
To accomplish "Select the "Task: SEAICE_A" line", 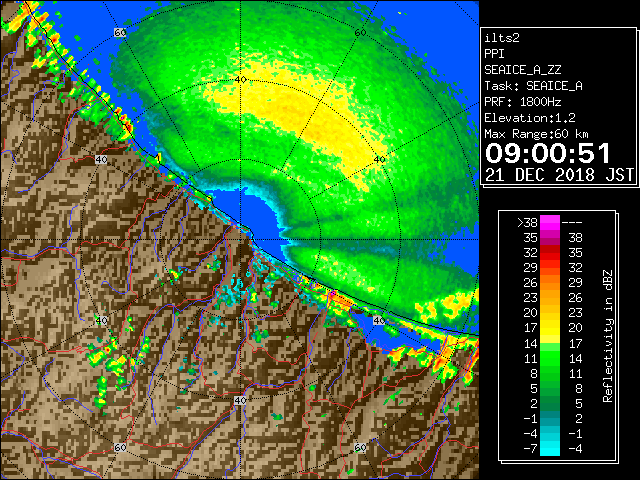I will click(x=533, y=86).
